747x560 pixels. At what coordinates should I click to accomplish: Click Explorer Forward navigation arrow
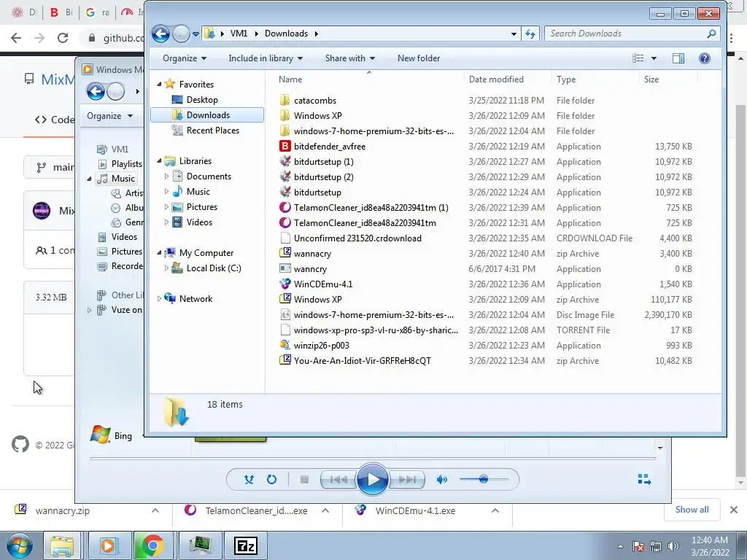(181, 34)
